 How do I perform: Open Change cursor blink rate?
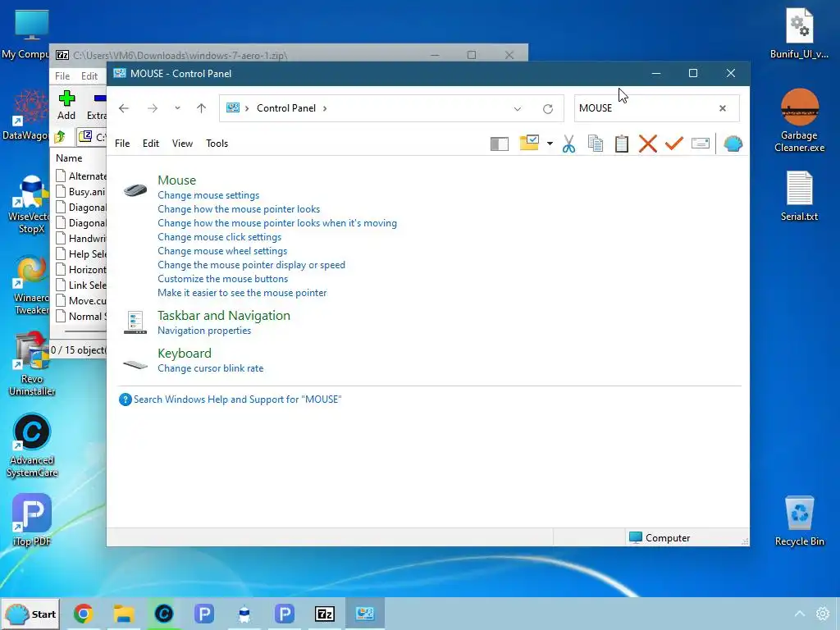[x=211, y=368]
